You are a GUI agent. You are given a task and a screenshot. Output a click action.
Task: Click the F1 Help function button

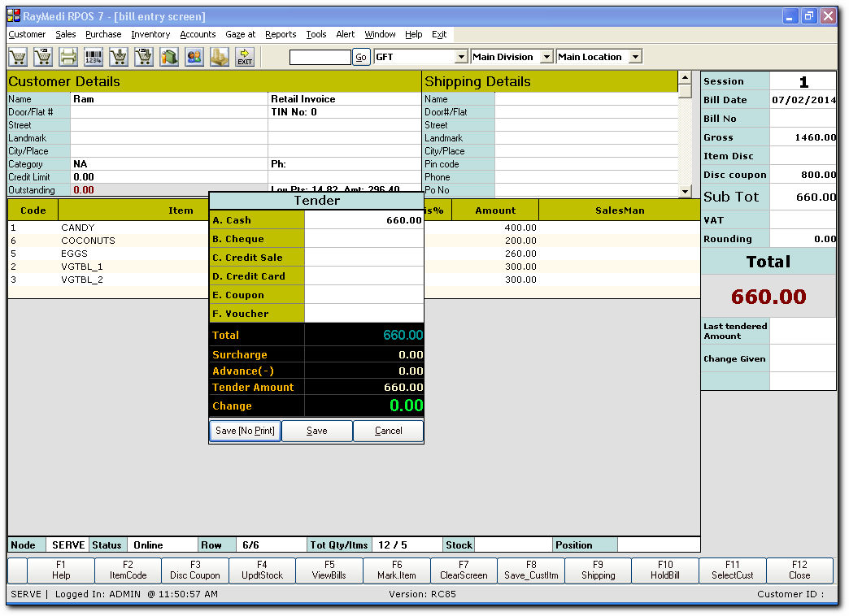click(61, 570)
